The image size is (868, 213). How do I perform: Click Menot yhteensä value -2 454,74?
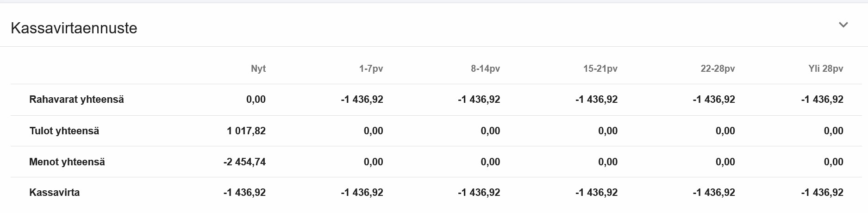coord(245,162)
